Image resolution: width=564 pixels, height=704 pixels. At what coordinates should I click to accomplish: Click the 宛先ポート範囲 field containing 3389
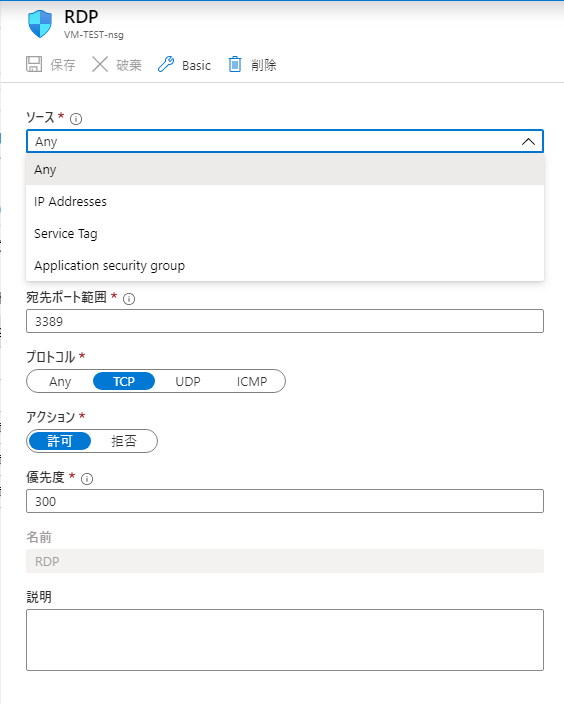coord(285,321)
